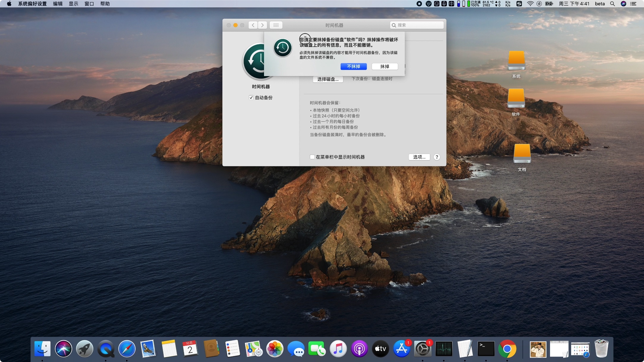
Task: Open Mail stamp icon in Dock
Action: click(148, 349)
